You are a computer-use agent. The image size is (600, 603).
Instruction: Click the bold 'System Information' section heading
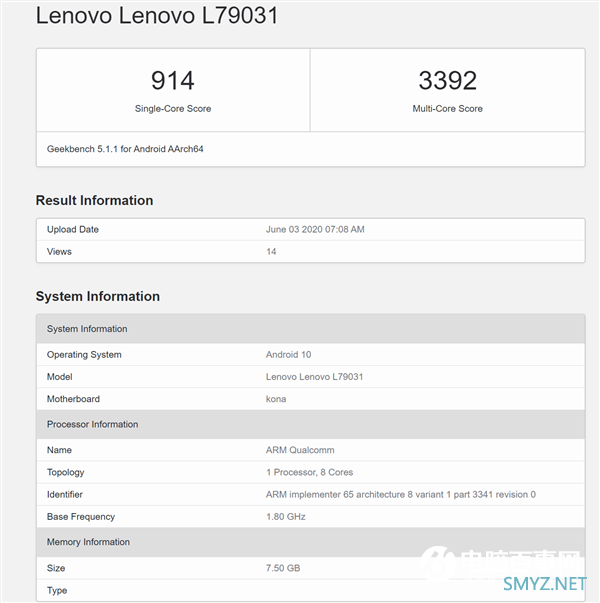click(98, 297)
